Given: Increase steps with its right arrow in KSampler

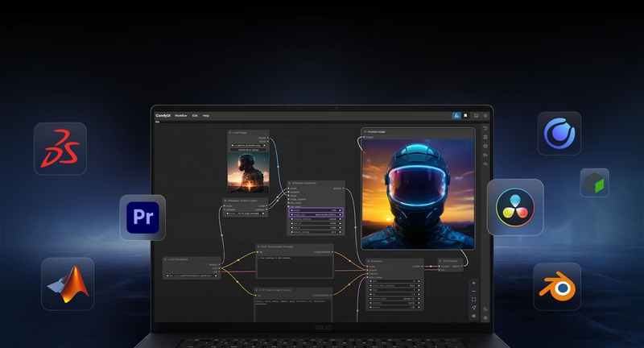Looking at the screenshot, I should [x=419, y=290].
